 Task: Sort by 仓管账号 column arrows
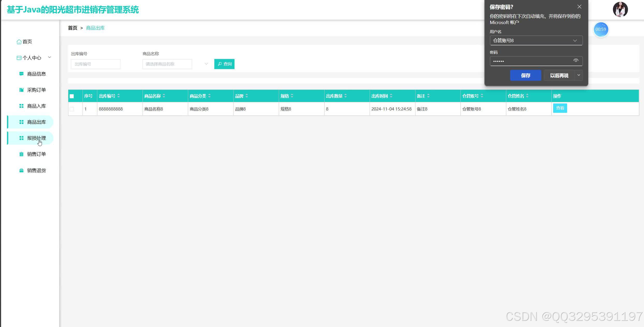[x=482, y=96]
